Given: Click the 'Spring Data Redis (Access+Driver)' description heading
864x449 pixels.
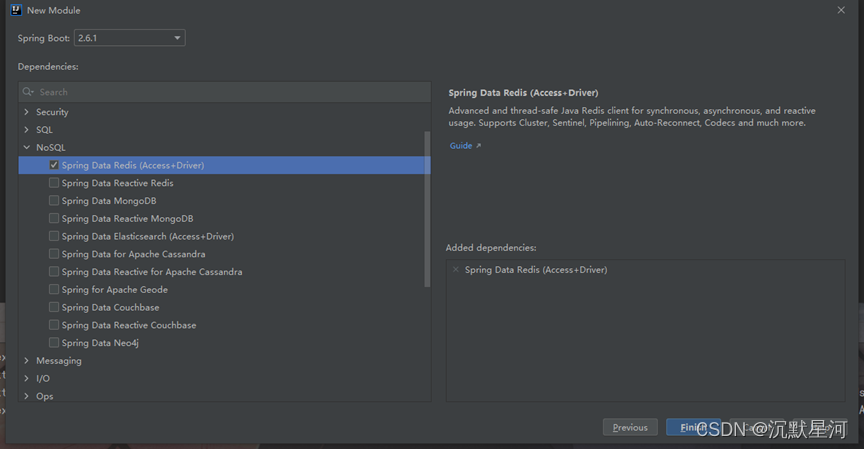Looking at the screenshot, I should 523,93.
